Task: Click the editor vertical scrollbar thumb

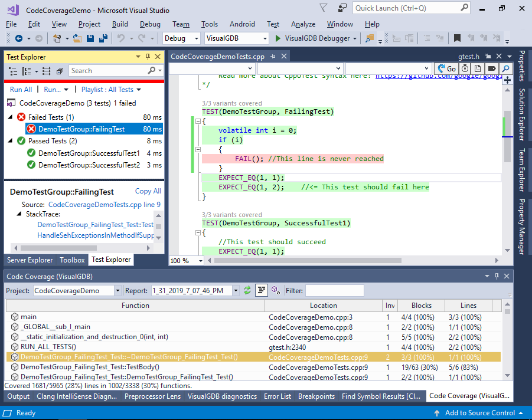Action: [x=508, y=136]
